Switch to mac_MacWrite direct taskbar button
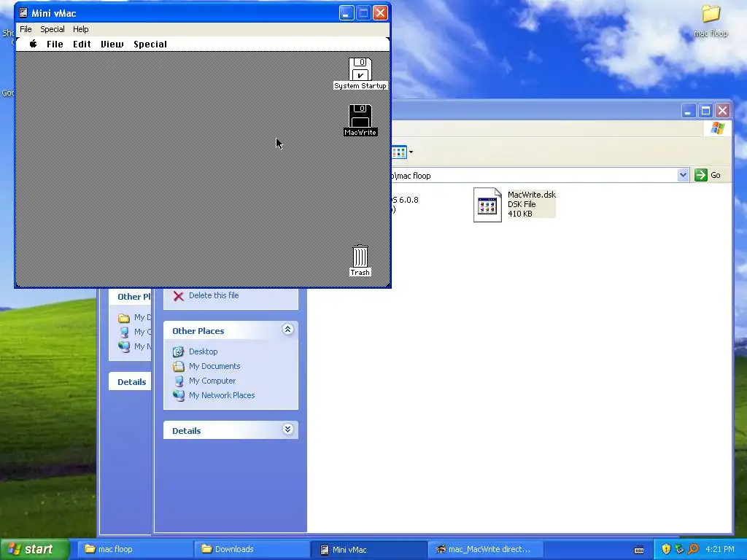 click(x=484, y=549)
